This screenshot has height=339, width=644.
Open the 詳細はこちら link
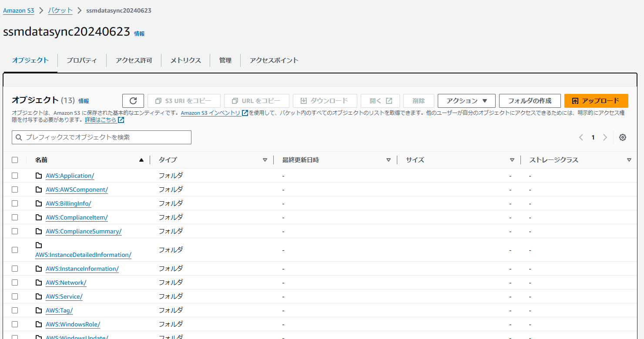[101, 120]
